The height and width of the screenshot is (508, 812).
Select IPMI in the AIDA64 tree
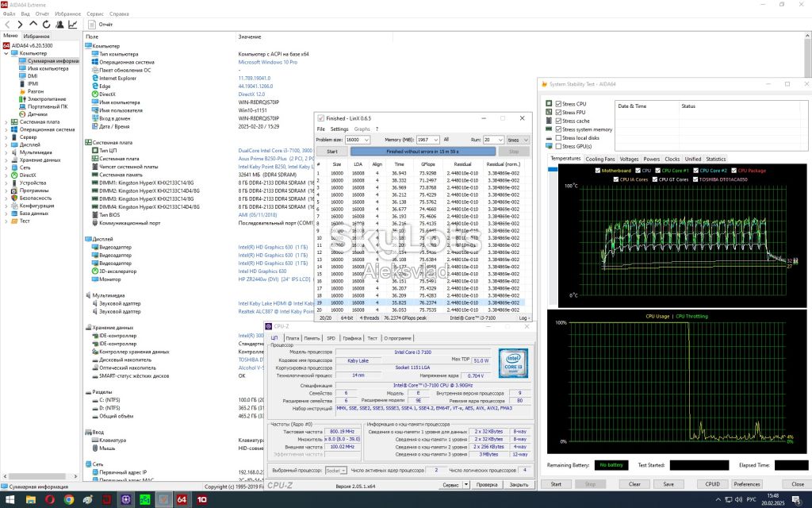coord(33,83)
